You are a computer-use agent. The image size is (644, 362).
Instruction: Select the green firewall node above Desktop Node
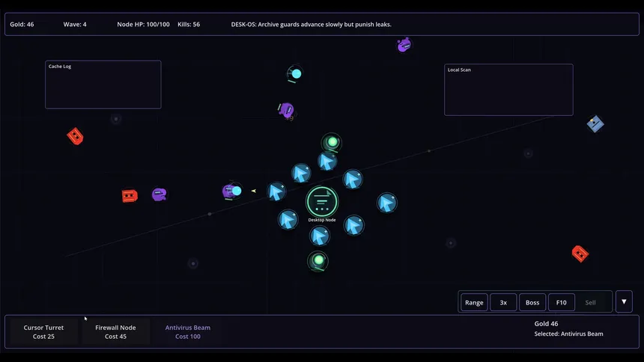332,142
